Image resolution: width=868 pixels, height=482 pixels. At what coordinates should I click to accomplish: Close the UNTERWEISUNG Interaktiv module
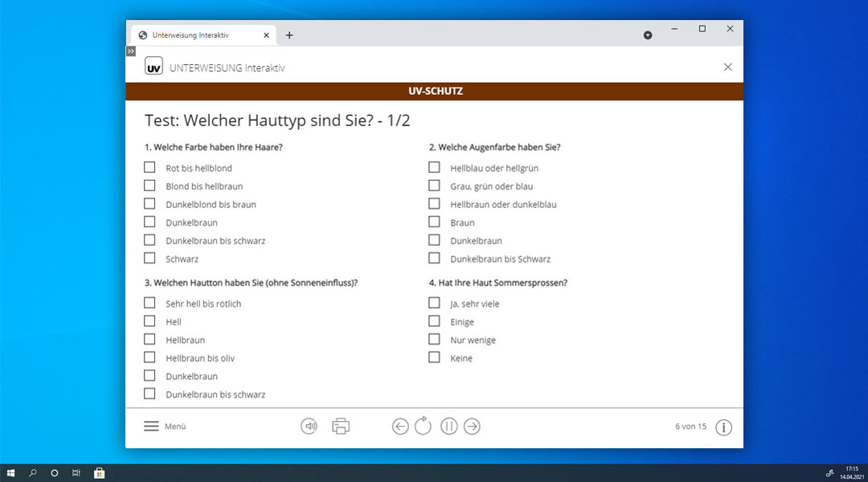[728, 67]
